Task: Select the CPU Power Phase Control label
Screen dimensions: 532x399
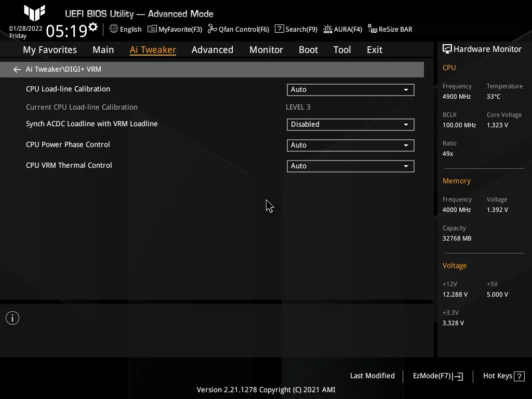Action: 68,144
